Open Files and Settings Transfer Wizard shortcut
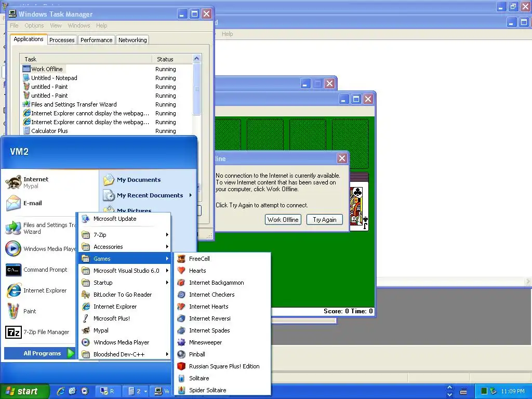This screenshot has height=399, width=532. (x=39, y=228)
